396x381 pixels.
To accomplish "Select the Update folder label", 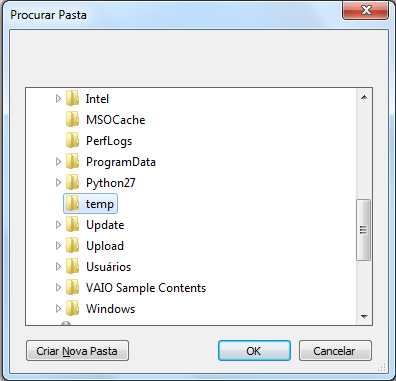I will coord(105,225).
